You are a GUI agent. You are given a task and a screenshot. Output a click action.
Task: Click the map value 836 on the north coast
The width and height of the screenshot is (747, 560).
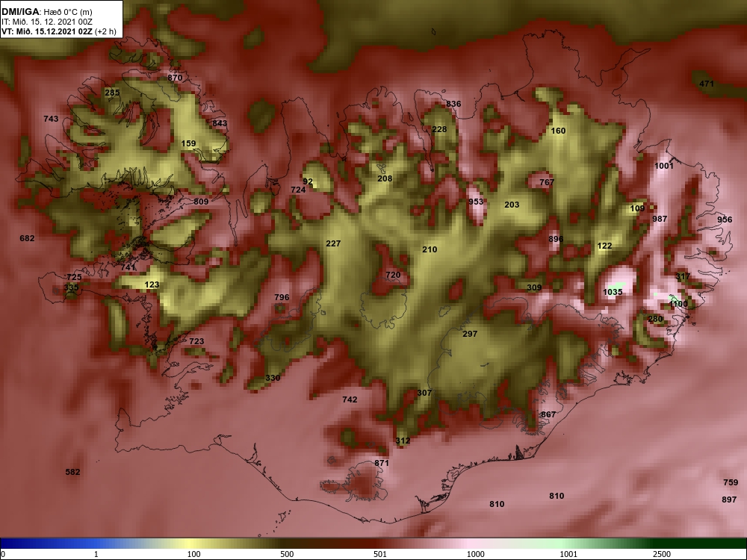pyautogui.click(x=453, y=104)
